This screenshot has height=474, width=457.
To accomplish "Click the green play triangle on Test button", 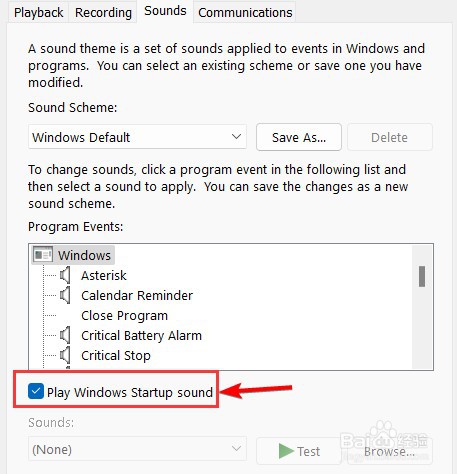I will [x=286, y=451].
